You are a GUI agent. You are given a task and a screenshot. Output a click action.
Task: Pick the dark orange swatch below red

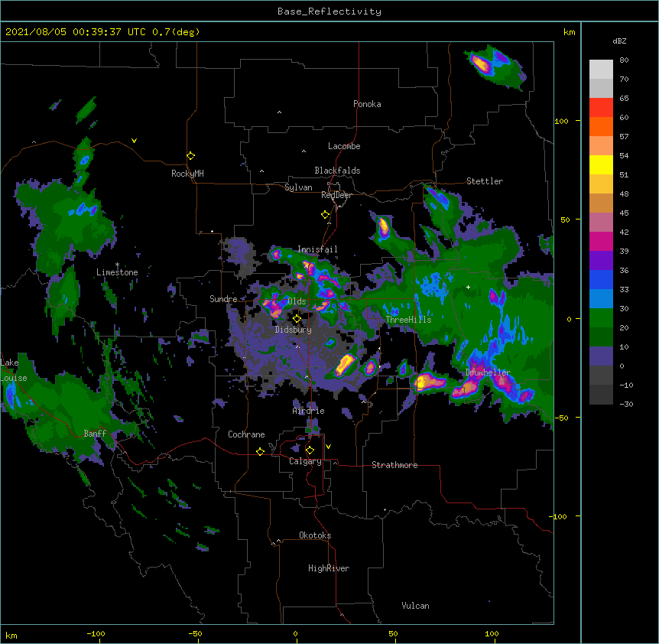click(601, 126)
